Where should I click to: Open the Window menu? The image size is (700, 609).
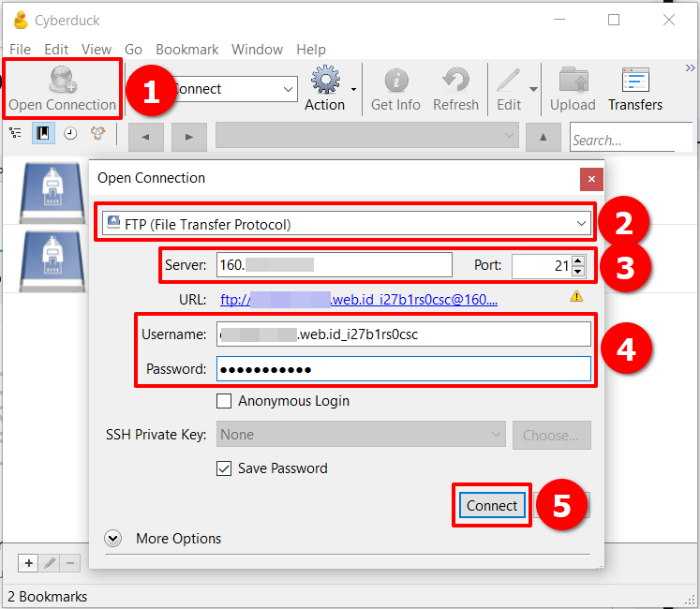[x=257, y=49]
